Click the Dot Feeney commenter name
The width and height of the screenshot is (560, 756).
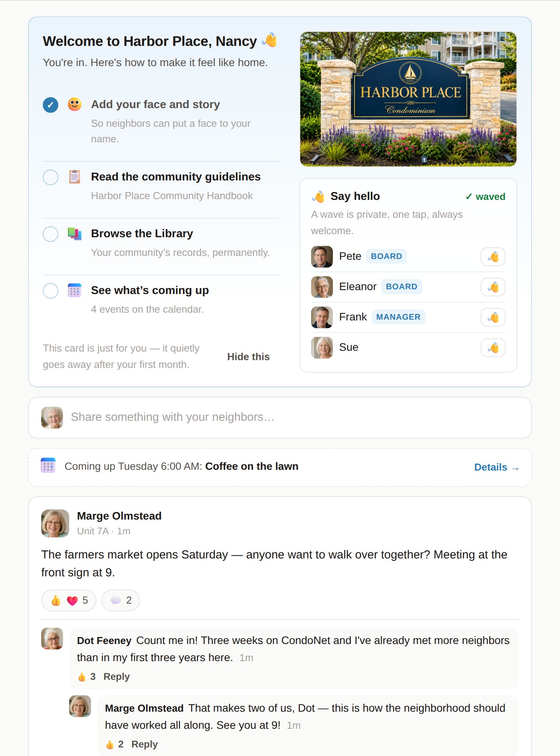104,640
